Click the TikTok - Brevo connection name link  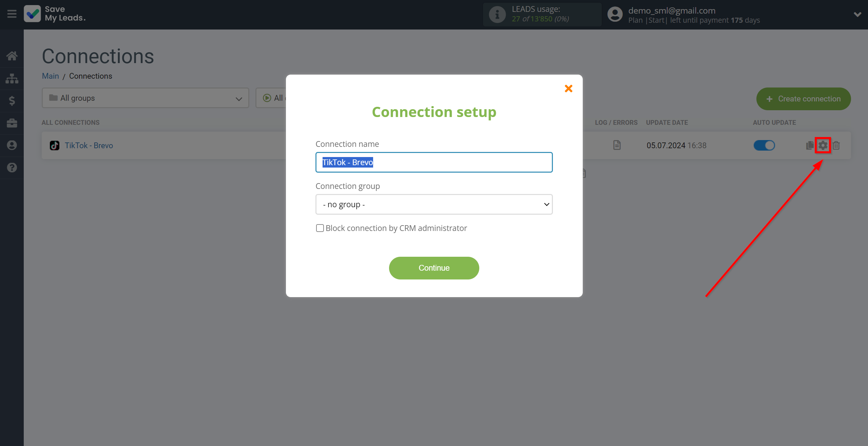tap(88, 145)
